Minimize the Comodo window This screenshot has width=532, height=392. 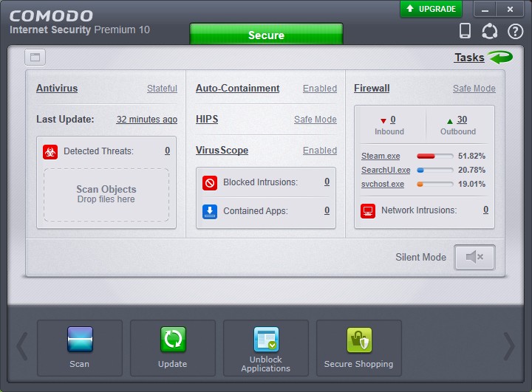(485, 10)
